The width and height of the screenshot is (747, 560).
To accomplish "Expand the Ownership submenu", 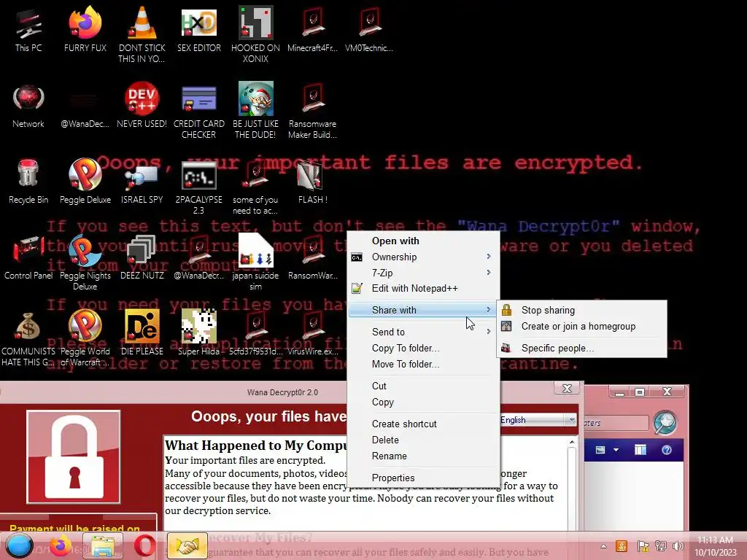I will 424,257.
